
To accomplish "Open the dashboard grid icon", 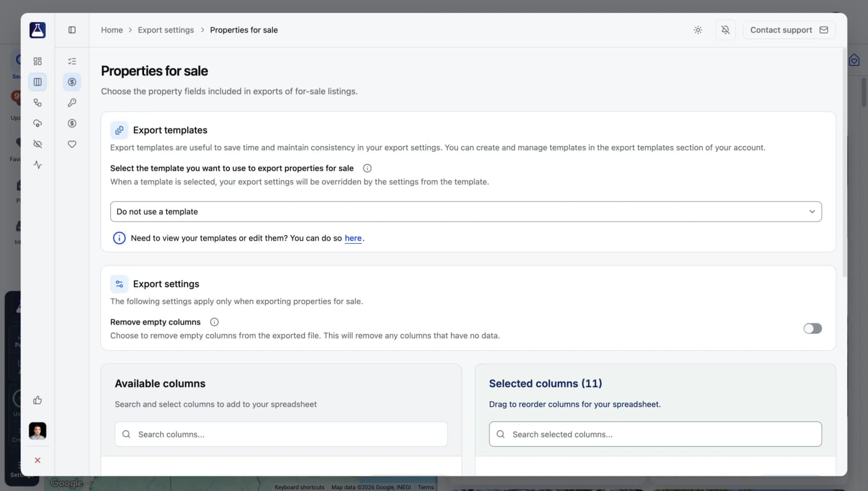I will coord(37,61).
